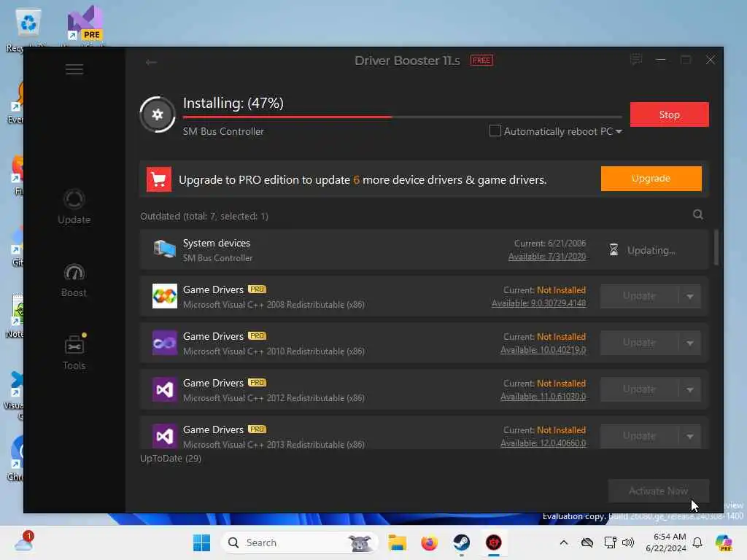The width and height of the screenshot is (747, 560).
Task: Expand the UpToDate (29) section
Action: tap(171, 458)
